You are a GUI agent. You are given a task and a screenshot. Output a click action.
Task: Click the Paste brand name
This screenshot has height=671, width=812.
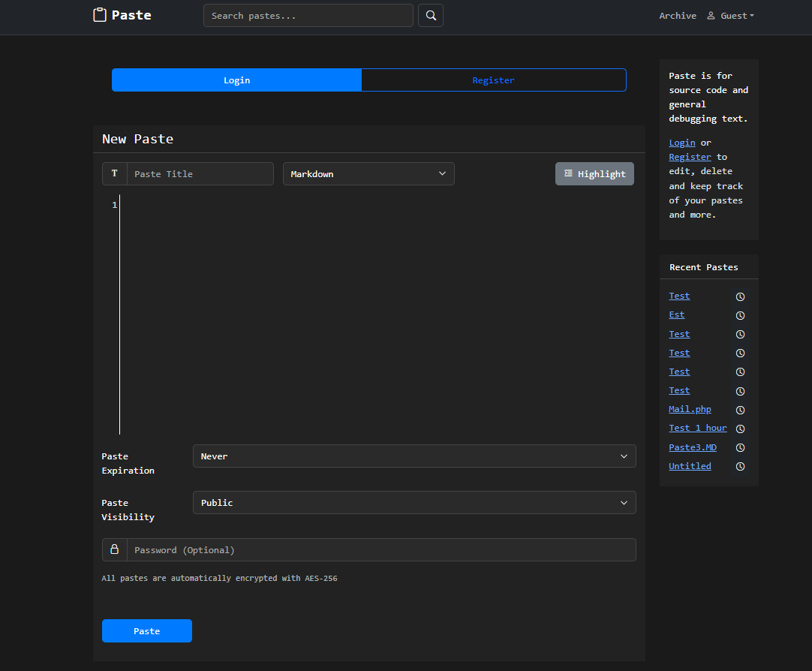click(131, 15)
